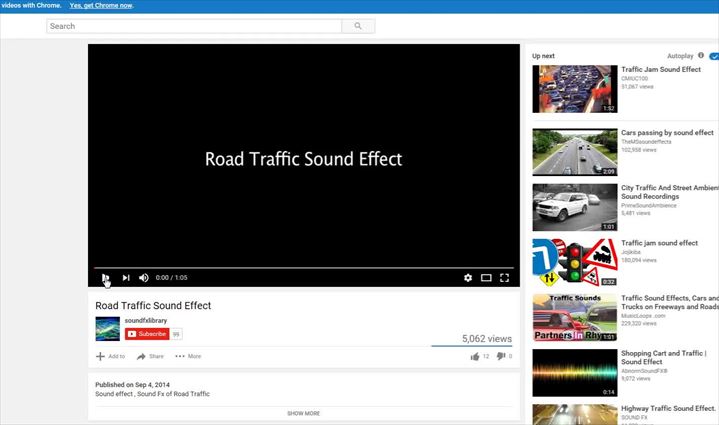Toggle the Autoplay switch
719x425 pixels.
coord(713,56)
